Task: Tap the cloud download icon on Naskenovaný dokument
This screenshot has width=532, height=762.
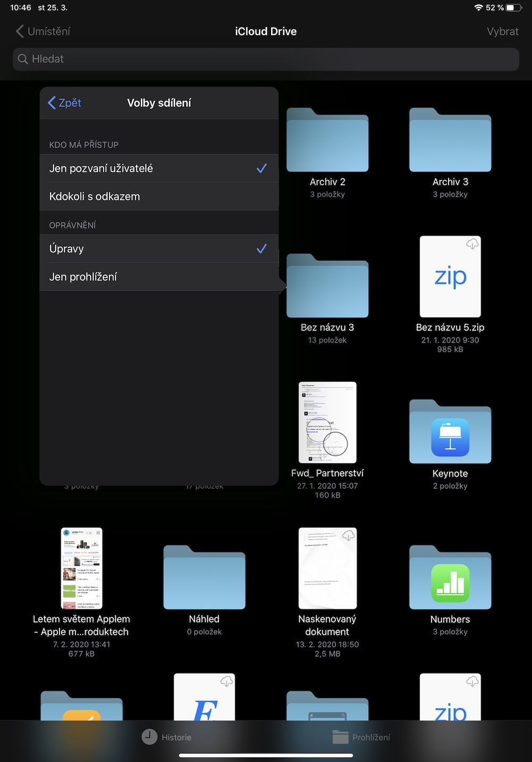Action: pyautogui.click(x=348, y=535)
